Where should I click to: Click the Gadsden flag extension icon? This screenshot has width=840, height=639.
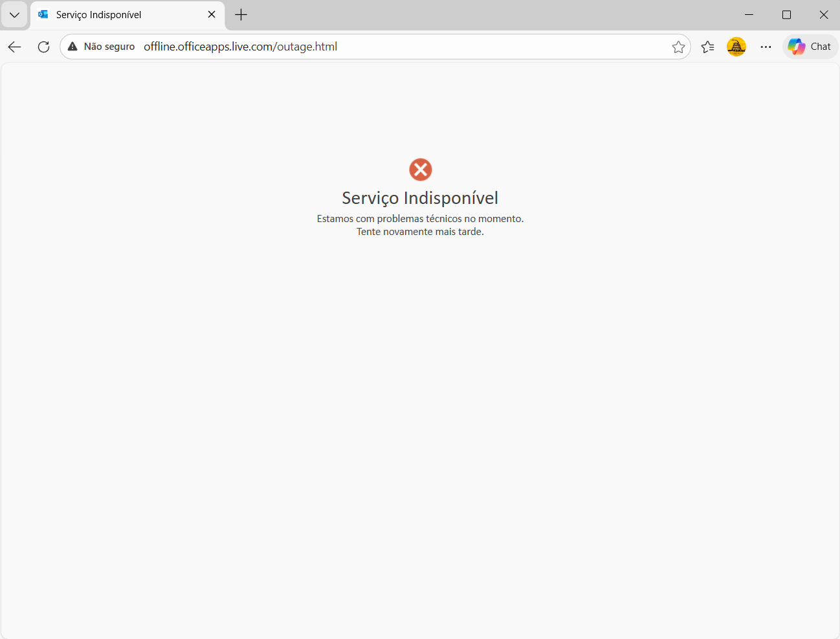pyautogui.click(x=736, y=47)
